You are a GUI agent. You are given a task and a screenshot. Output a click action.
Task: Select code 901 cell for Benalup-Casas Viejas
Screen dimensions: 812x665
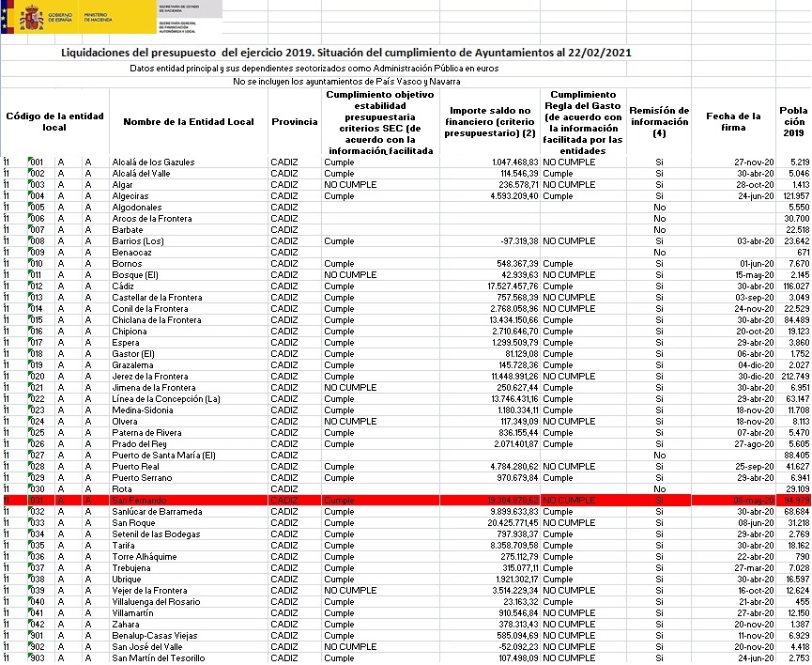coord(37,636)
